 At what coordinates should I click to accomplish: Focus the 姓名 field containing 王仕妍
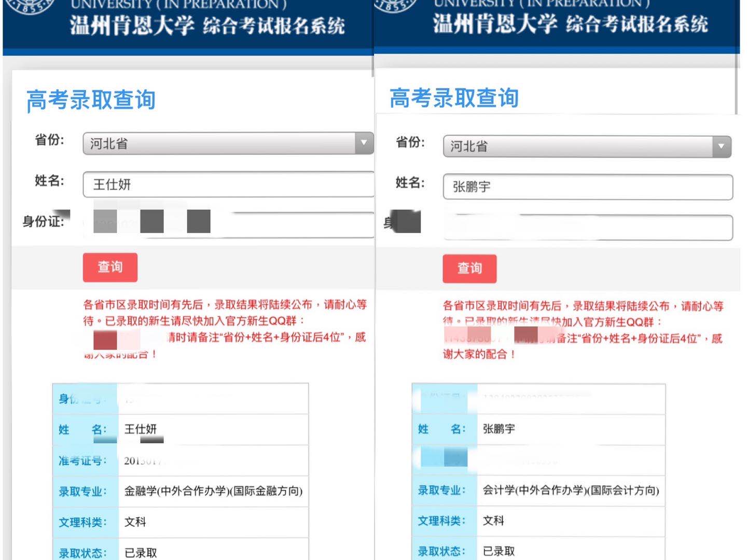click(x=228, y=185)
